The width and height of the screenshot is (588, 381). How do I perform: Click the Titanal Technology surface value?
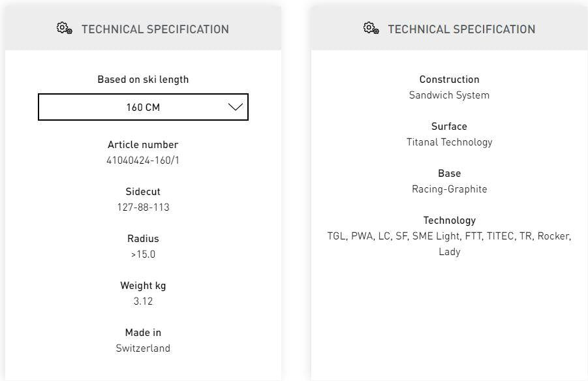[449, 142]
